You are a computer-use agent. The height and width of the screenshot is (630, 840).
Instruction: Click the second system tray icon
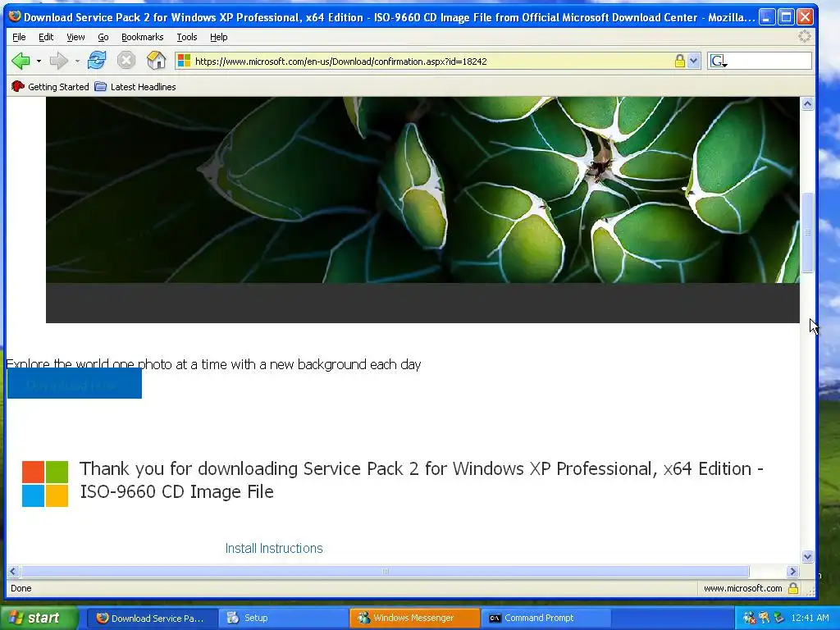(764, 618)
